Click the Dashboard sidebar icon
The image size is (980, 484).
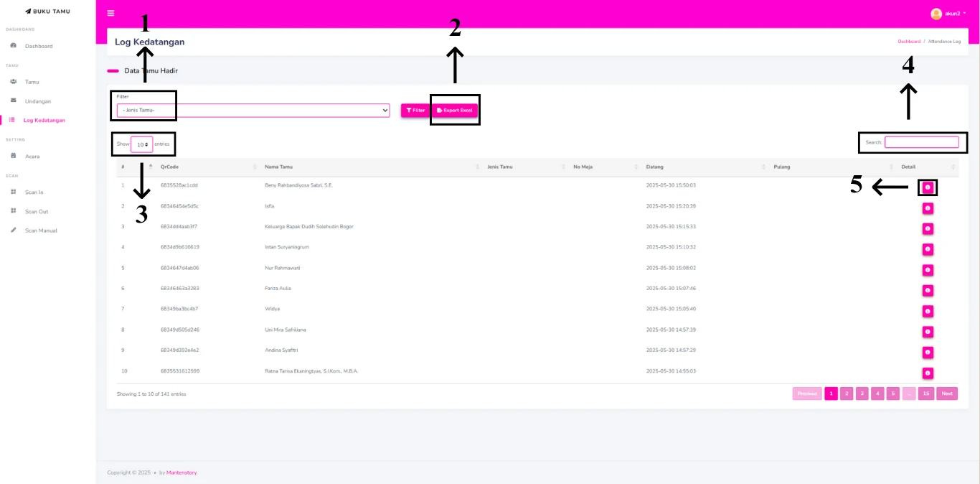(x=14, y=46)
